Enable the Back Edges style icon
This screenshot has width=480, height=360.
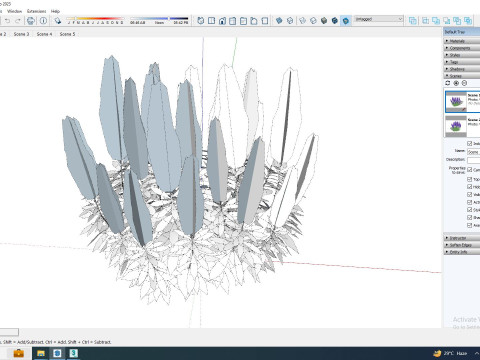click(x=290, y=21)
